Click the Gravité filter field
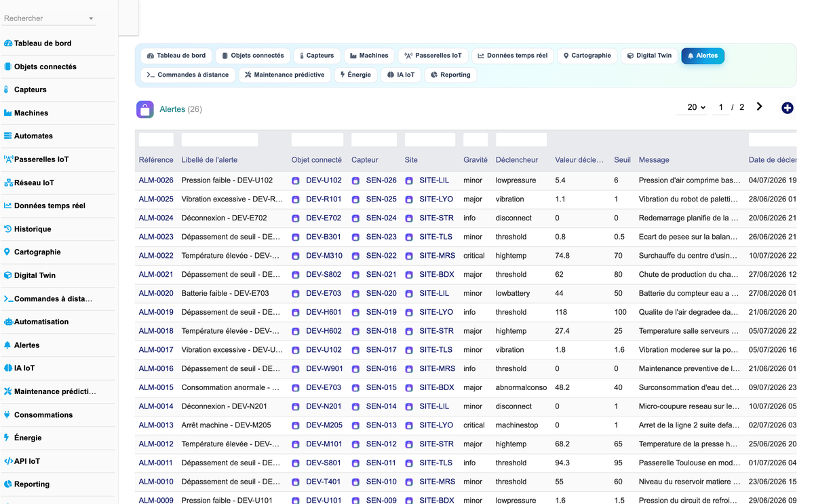The height and width of the screenshot is (504, 814). tap(476, 140)
